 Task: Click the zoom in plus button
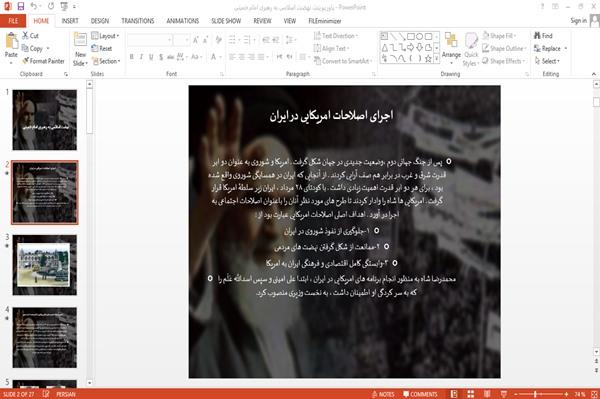tap(566, 394)
